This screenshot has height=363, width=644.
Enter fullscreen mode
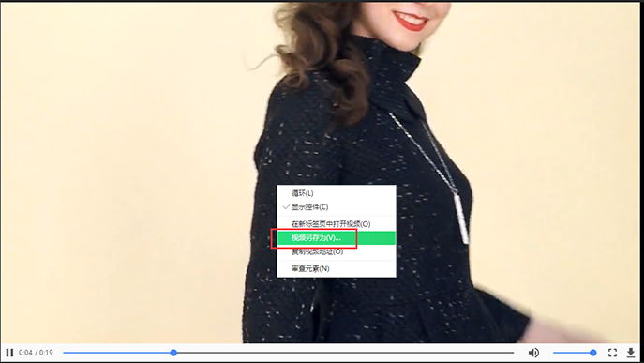(x=612, y=353)
